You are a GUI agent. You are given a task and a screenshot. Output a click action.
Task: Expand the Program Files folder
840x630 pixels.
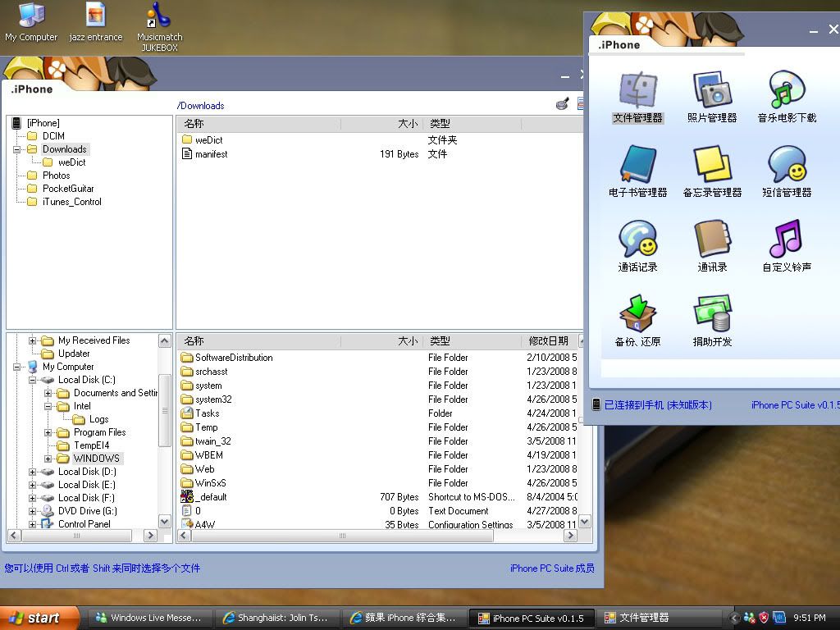(x=48, y=432)
